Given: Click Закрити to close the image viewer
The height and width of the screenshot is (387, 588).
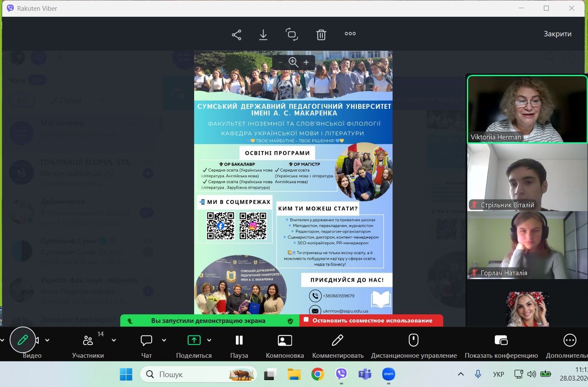Looking at the screenshot, I should pyautogui.click(x=557, y=34).
